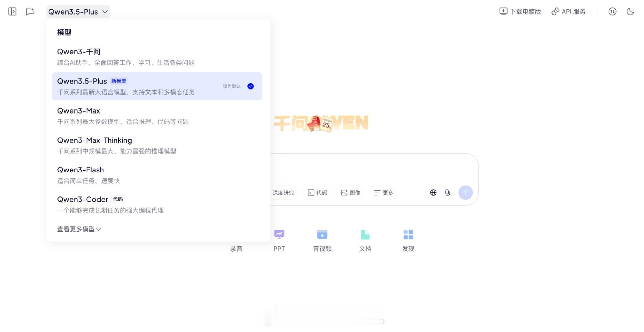This screenshot has height=332, width=644.
Task: Expand 查看更多模型 to see more models
Action: click(x=79, y=229)
